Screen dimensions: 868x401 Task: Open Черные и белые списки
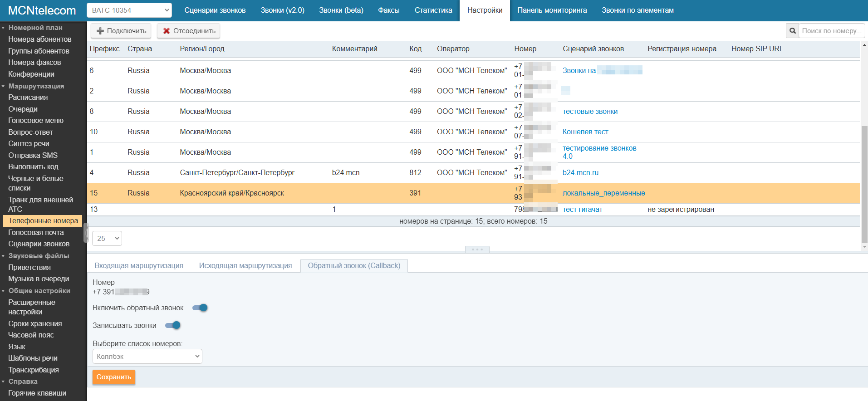[x=36, y=183]
